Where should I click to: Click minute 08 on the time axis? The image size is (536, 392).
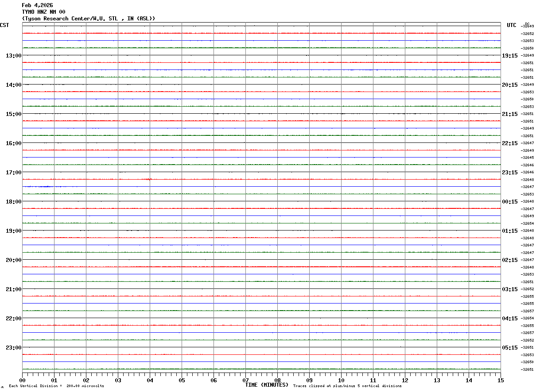pyautogui.click(x=277, y=380)
